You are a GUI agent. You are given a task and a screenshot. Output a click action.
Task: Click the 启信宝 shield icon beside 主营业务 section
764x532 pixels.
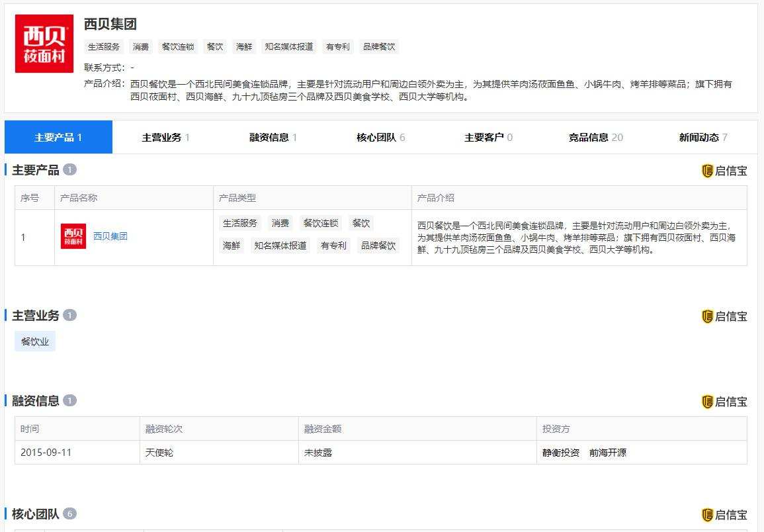pos(708,316)
